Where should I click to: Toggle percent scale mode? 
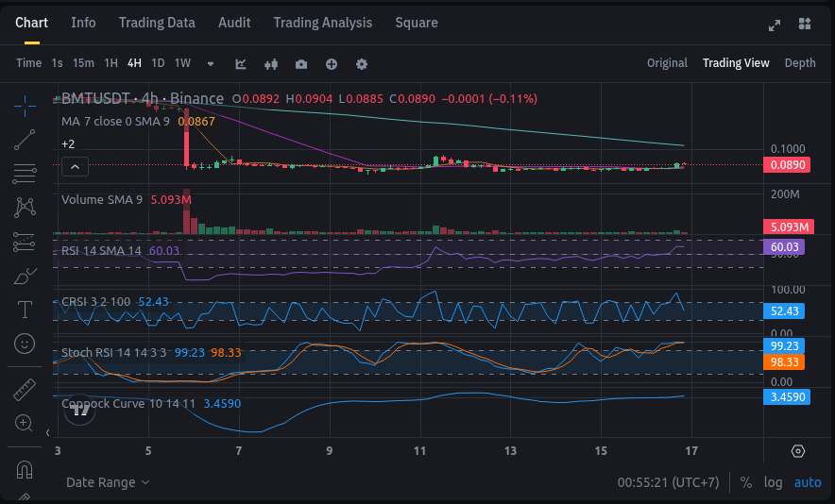(746, 482)
